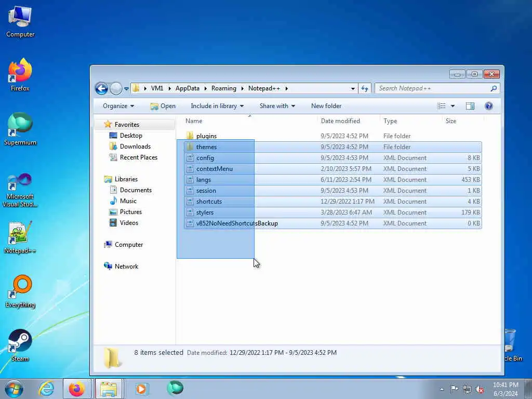Click the network tray icon
Viewport: 532px width, 399px height.
[x=467, y=389]
